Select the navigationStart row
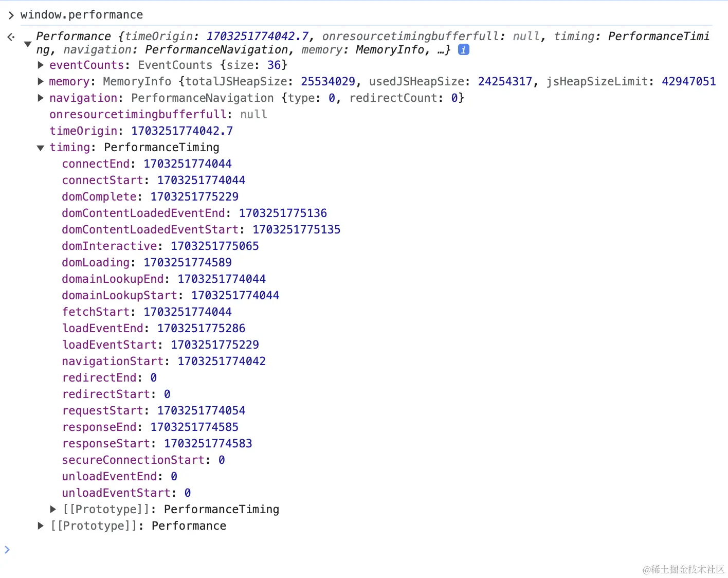 pyautogui.click(x=164, y=361)
